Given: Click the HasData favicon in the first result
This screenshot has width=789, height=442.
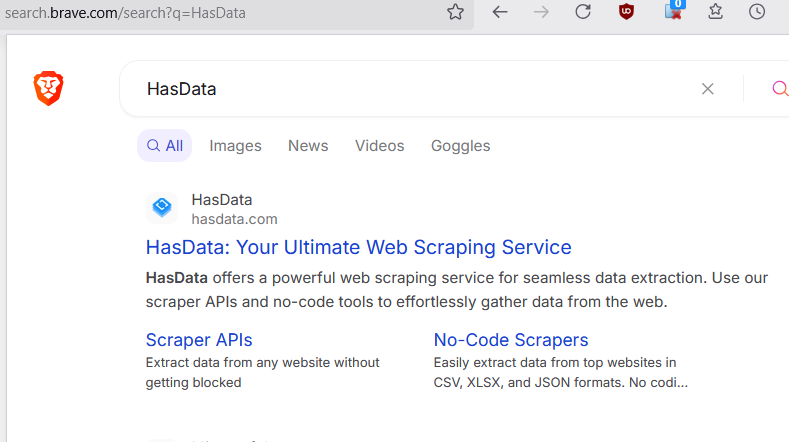Looking at the screenshot, I should pos(162,207).
